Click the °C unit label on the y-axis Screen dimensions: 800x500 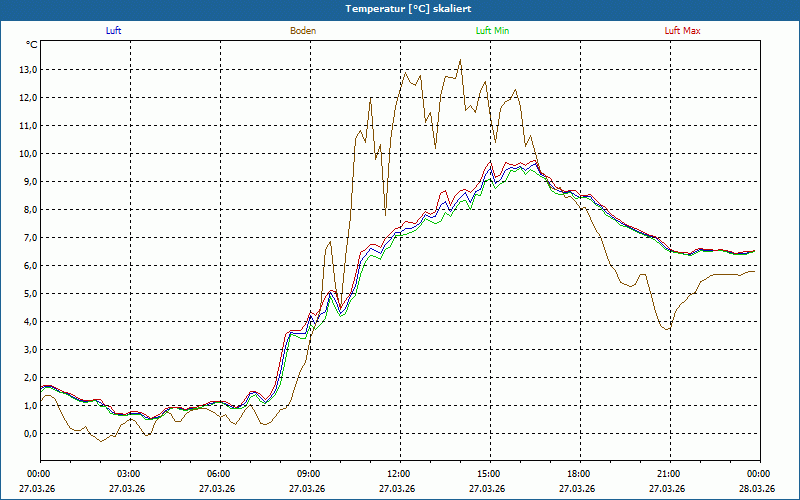pos(32,45)
